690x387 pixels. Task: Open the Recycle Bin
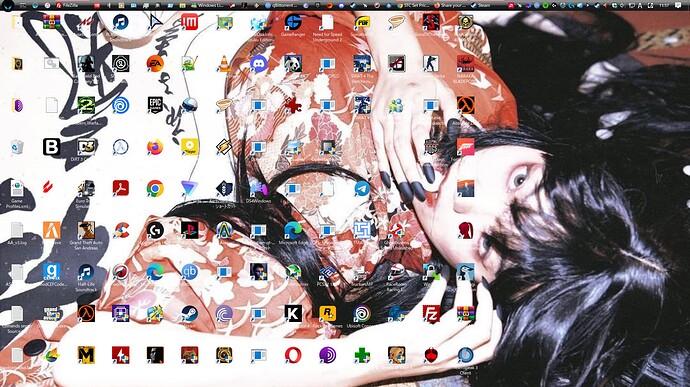click(x=17, y=147)
